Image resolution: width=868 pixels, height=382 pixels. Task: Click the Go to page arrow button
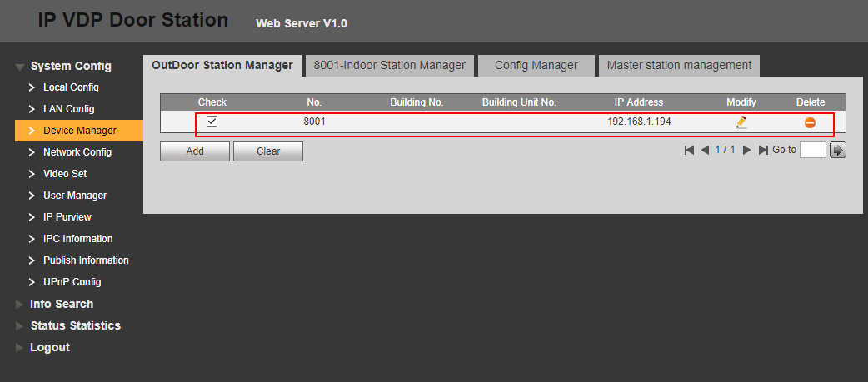838,151
